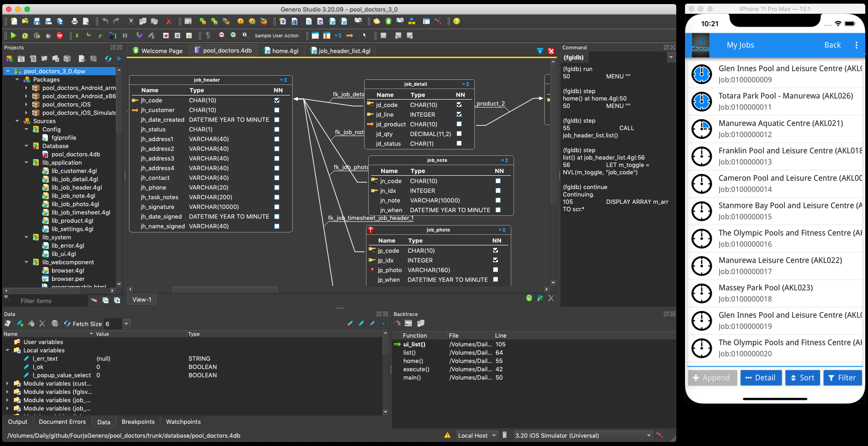This screenshot has height=446, width=868.
Task: Click the red X delete icon in main toolbar
Action: 169,21
